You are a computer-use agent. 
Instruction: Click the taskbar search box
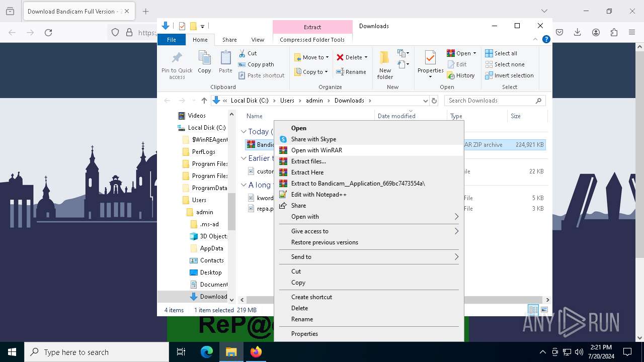(x=97, y=352)
